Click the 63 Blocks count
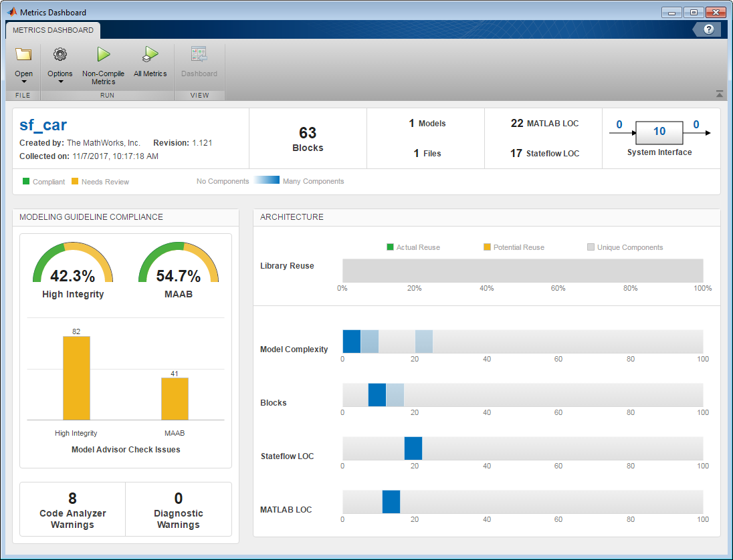 coord(308,133)
